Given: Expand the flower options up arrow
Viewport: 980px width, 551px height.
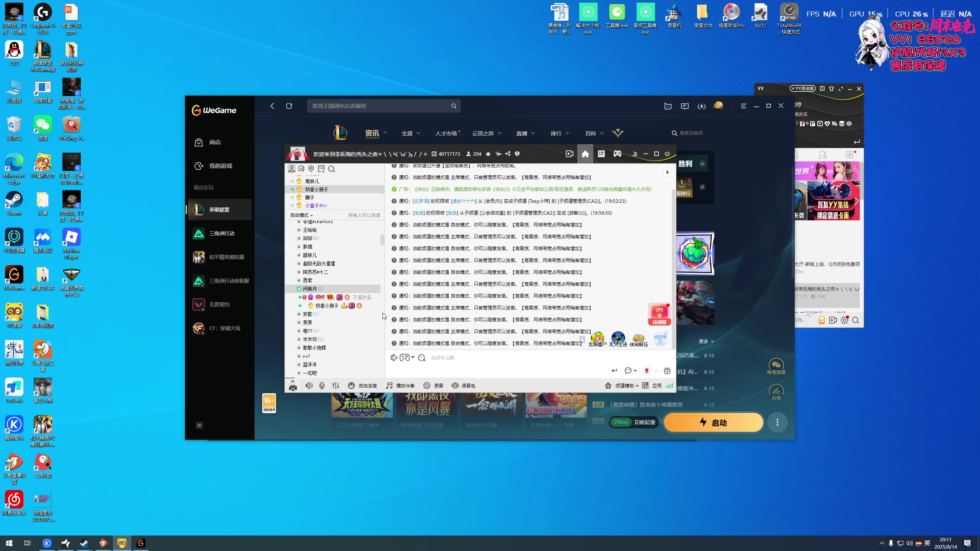Looking at the screenshot, I should pos(657,370).
